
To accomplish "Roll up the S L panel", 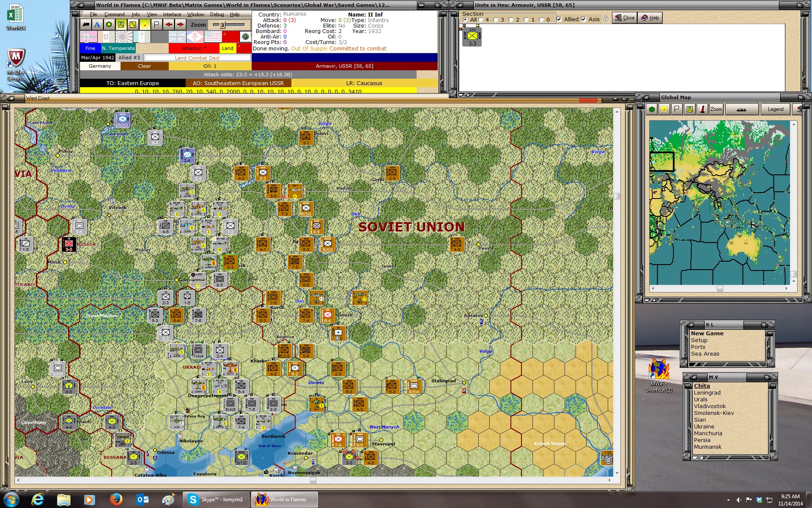I will coord(690,325).
